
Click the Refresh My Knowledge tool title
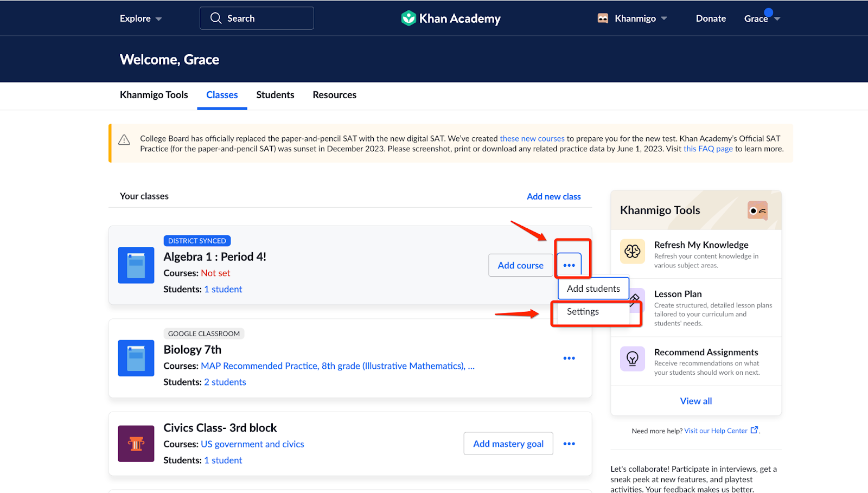(701, 245)
